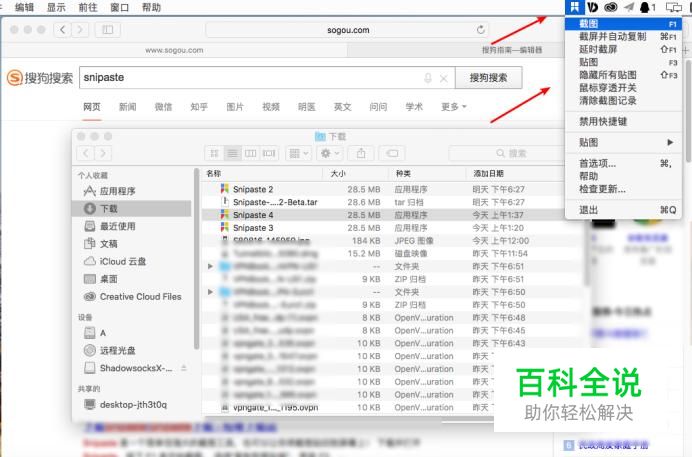Switch Finder to cover flow view
Image resolution: width=692 pixels, height=457 pixels.
[269, 153]
